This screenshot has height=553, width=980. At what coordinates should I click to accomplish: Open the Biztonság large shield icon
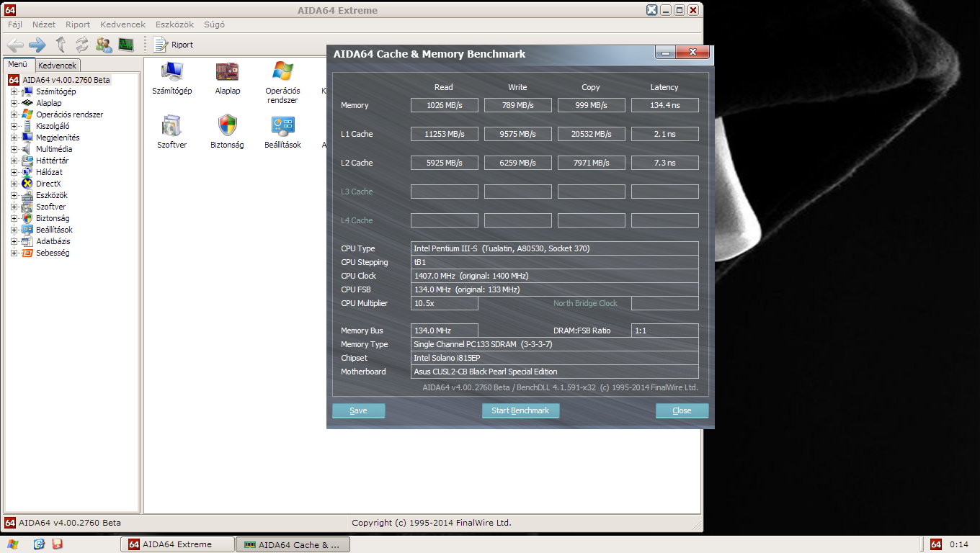point(227,131)
